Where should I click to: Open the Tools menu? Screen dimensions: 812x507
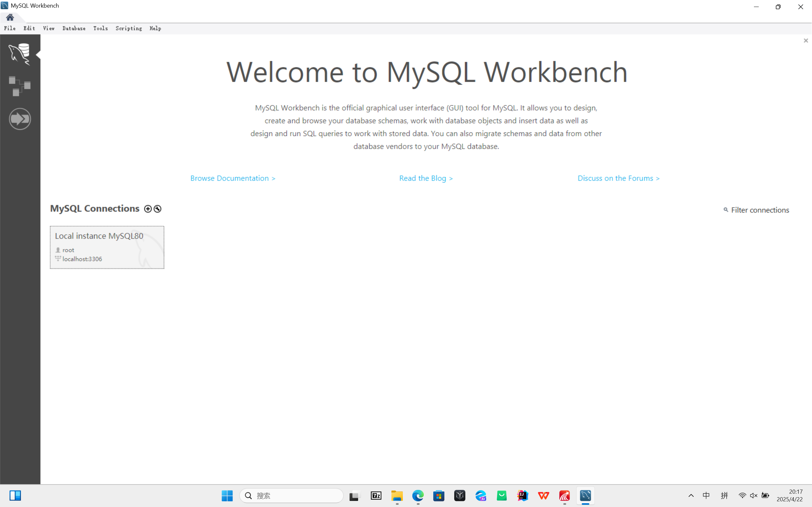(100, 29)
